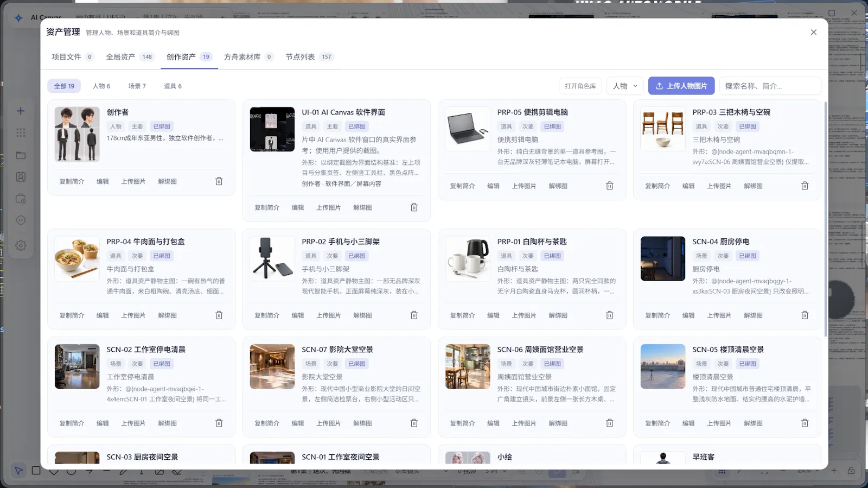
Task: Click 复制简介 on 创作者 card
Action: (72, 181)
